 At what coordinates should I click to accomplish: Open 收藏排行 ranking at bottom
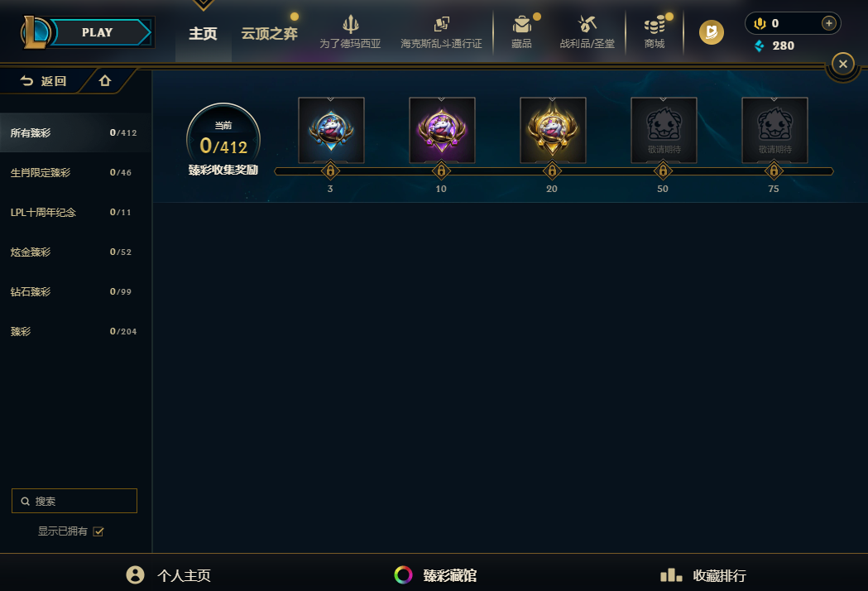pos(703,575)
